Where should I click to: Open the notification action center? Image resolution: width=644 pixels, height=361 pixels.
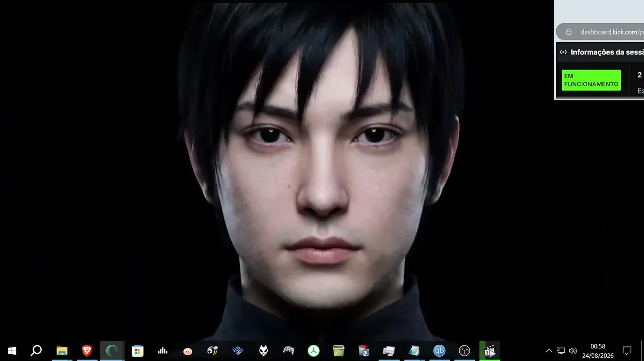[627, 351]
